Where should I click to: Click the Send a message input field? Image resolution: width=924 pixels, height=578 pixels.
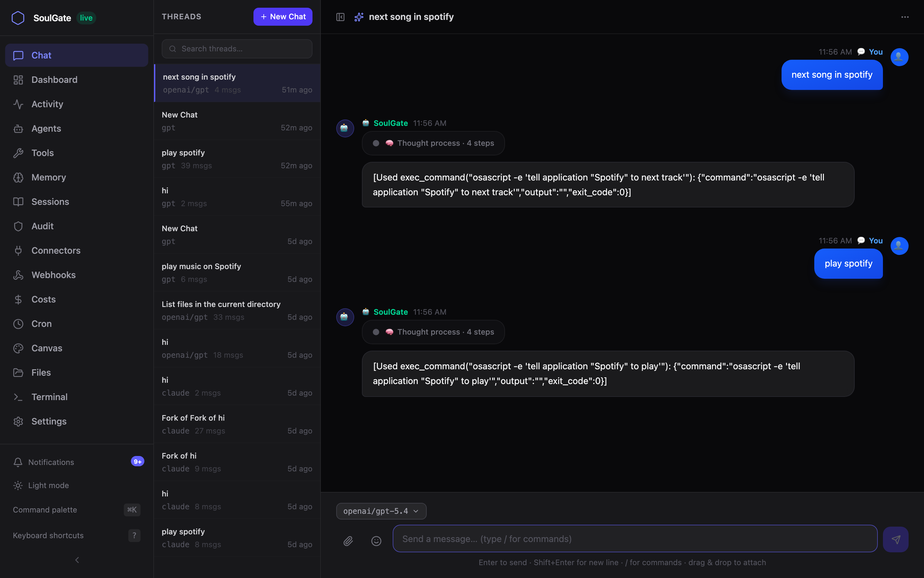(635, 539)
